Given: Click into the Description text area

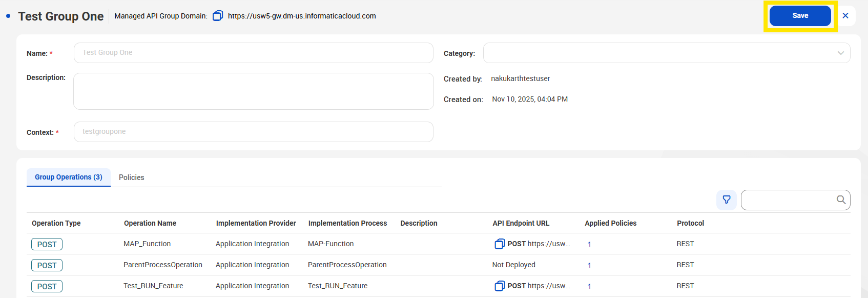Looking at the screenshot, I should pos(254,91).
